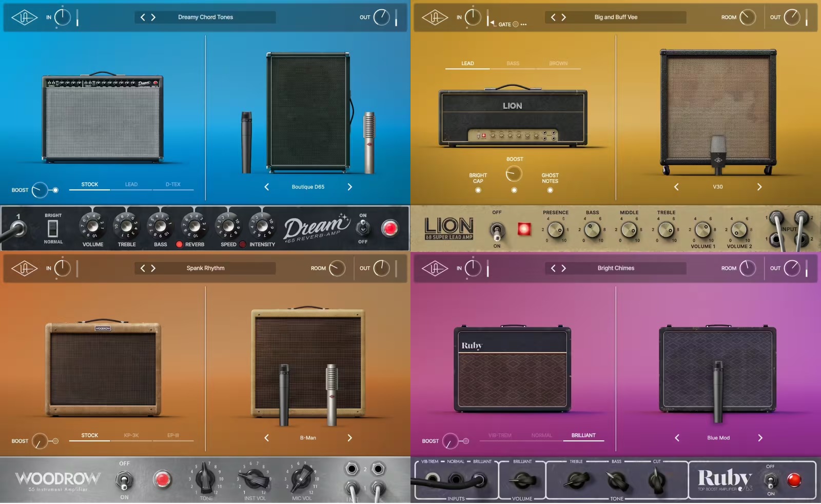
Task: Click the next arrow beside the Boutique D65 cabinet
Action: pyautogui.click(x=349, y=187)
